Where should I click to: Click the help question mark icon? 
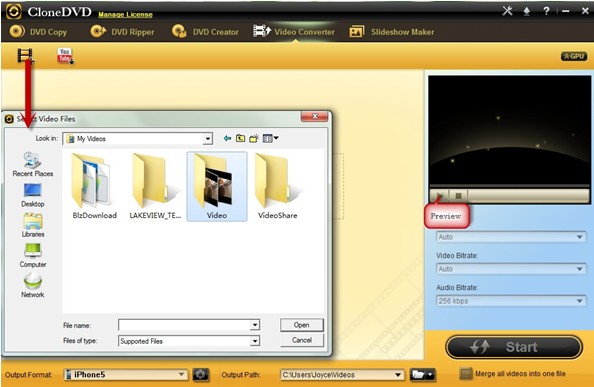[x=546, y=11]
